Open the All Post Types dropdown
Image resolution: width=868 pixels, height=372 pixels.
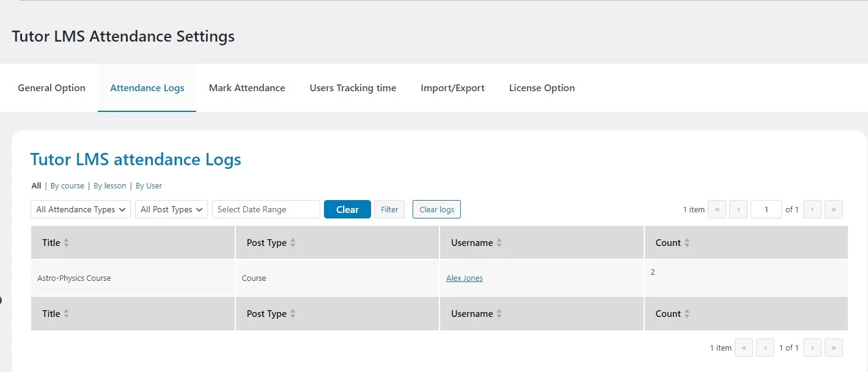tap(171, 209)
